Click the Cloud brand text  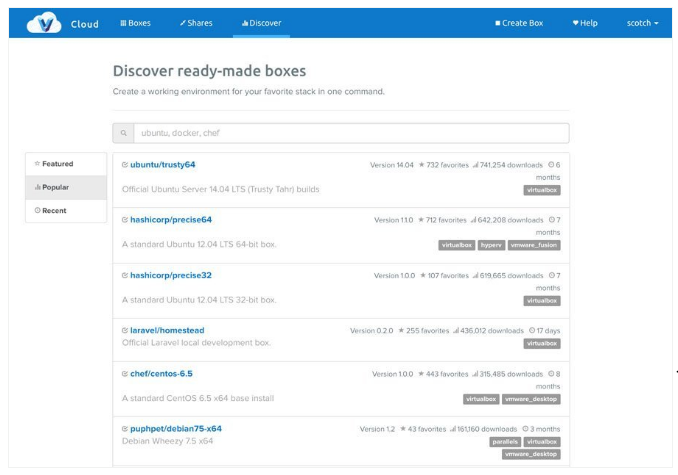pos(85,24)
